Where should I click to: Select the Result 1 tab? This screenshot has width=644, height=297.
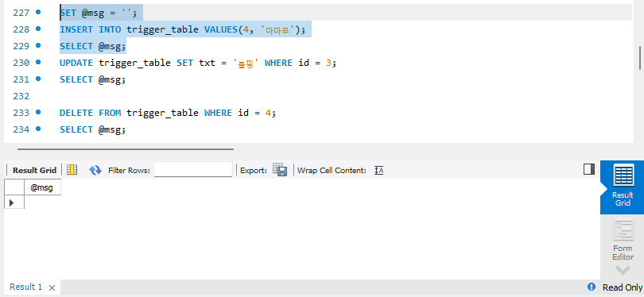(25, 287)
